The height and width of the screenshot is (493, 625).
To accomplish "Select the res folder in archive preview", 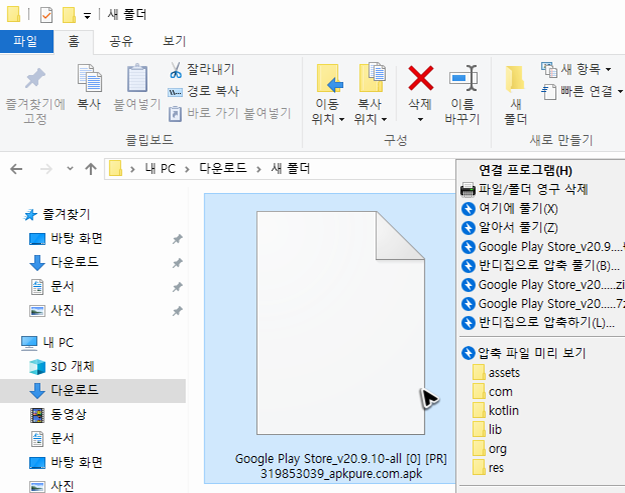I will (x=488, y=467).
